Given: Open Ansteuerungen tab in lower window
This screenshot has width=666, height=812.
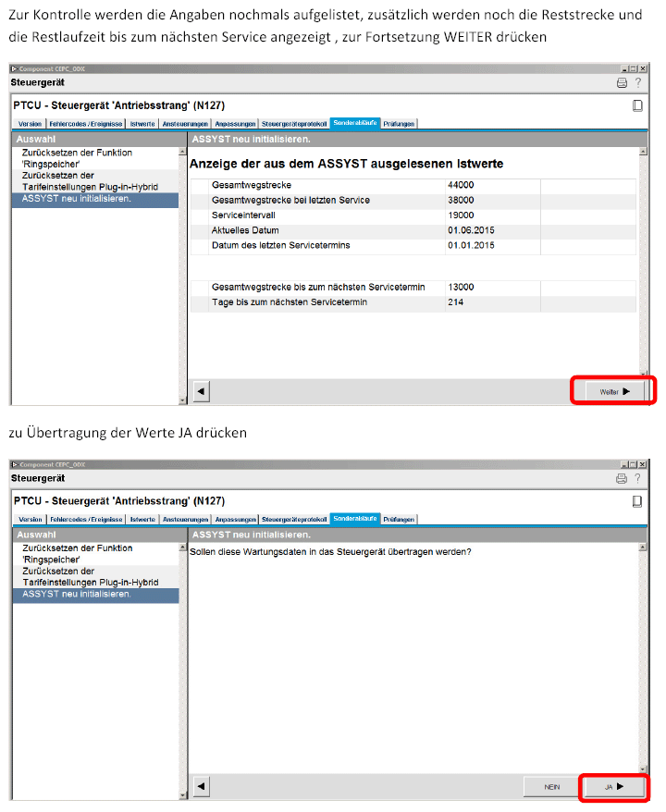Looking at the screenshot, I should pyautogui.click(x=185, y=520).
